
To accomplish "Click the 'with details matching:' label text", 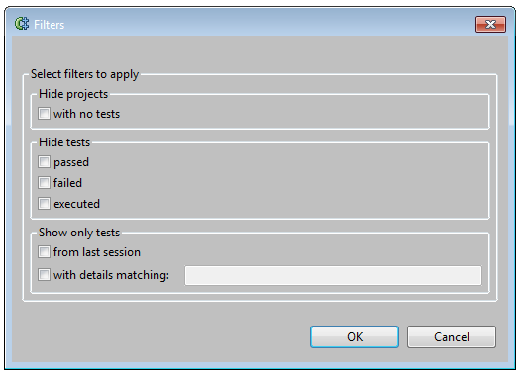I will [x=111, y=275].
